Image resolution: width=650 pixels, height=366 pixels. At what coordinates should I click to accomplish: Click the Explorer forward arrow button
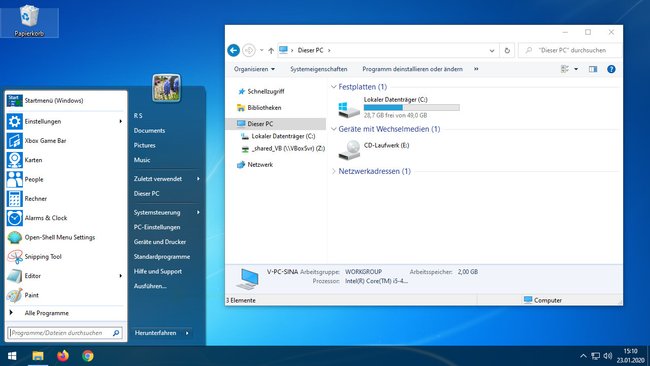click(x=249, y=50)
